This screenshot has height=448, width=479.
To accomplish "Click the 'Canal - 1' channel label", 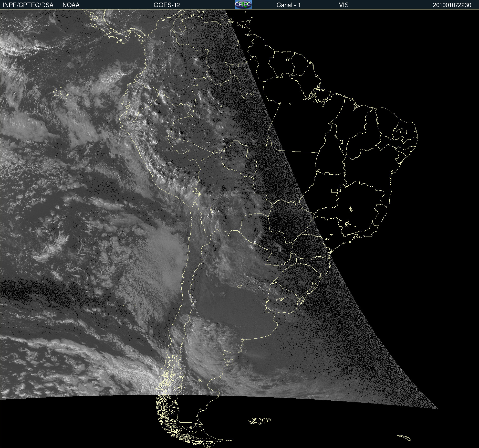I will [x=289, y=5].
